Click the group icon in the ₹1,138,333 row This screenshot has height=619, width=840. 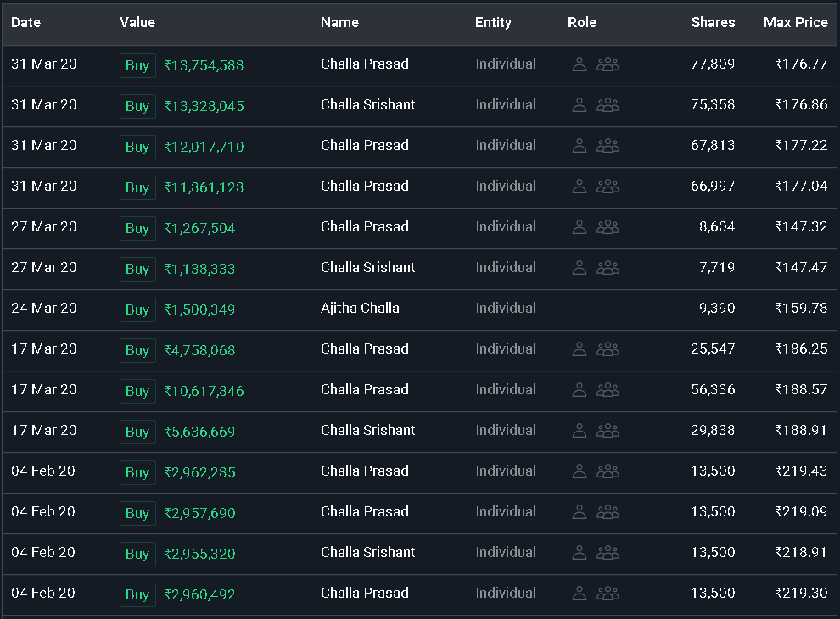point(608,268)
